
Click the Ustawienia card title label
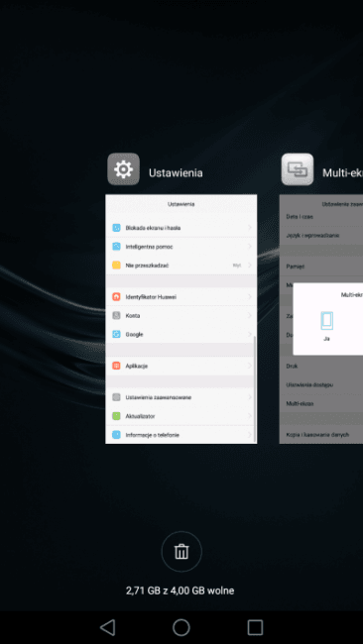(x=176, y=173)
